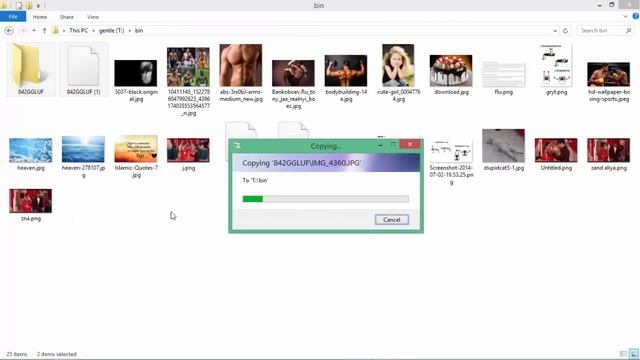The image size is (640, 360).
Task: Open the View ribbon tab
Action: [x=93, y=17]
